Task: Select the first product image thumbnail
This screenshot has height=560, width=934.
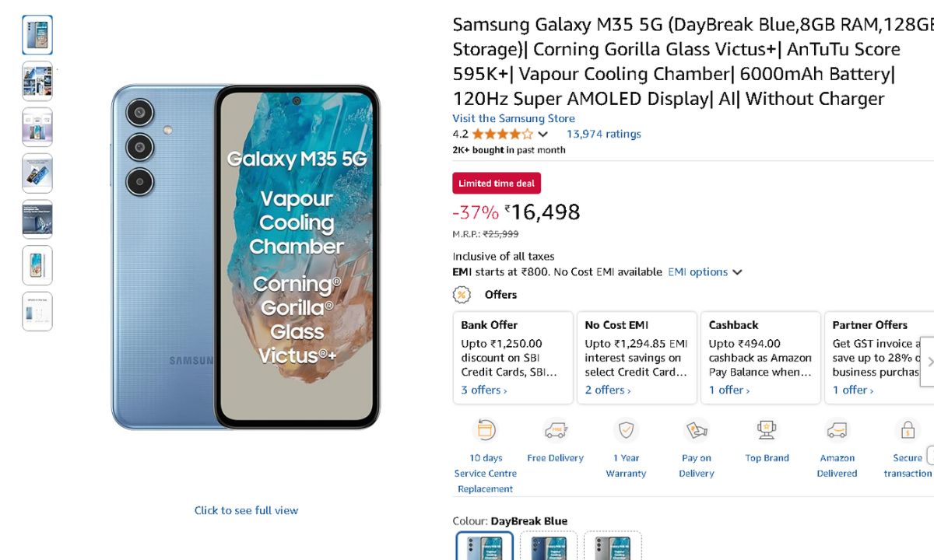Action: point(37,35)
